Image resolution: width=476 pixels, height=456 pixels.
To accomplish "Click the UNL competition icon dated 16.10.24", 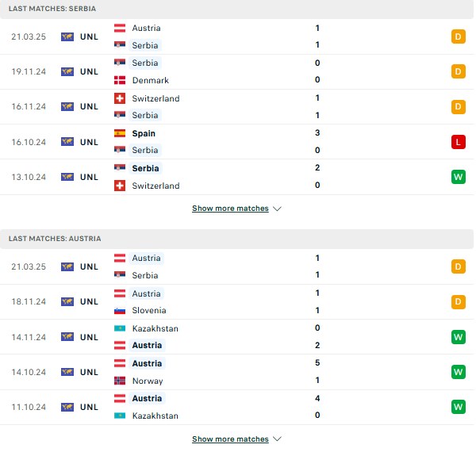I will pyautogui.click(x=67, y=142).
